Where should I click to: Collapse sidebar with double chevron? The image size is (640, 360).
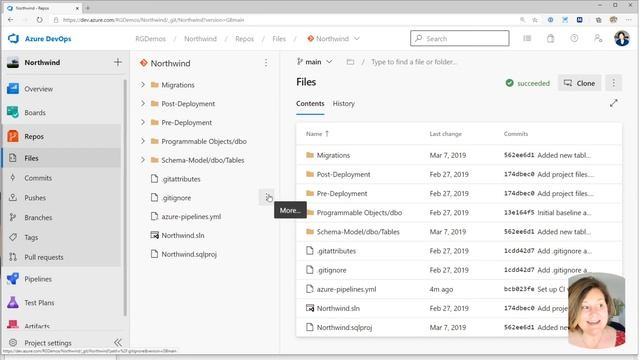(118, 342)
